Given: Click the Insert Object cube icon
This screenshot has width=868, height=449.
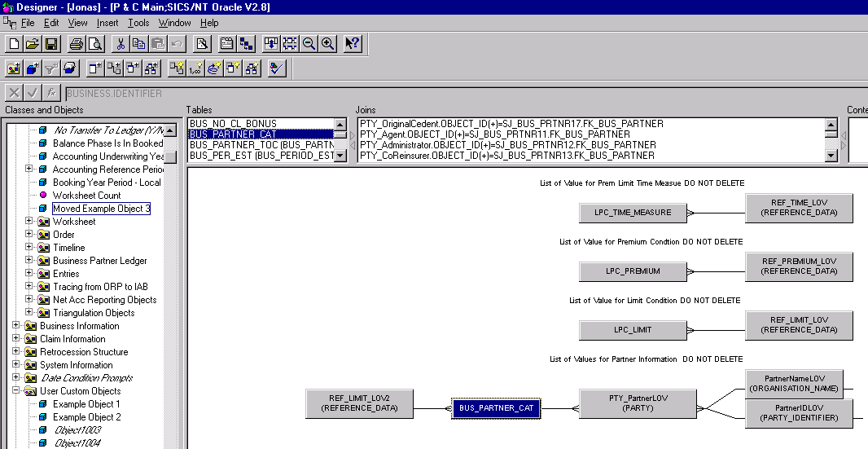Looking at the screenshot, I should (32, 68).
